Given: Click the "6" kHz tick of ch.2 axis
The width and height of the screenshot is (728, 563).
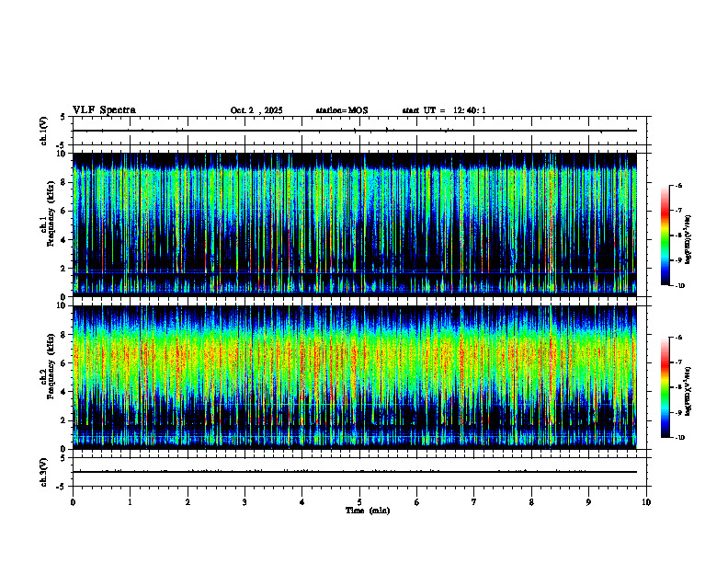Looking at the screenshot, I should pyautogui.click(x=63, y=363).
